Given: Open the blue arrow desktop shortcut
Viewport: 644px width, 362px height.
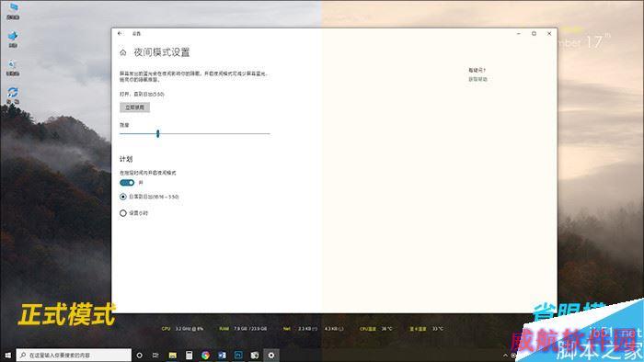Looking at the screenshot, I should click(x=13, y=40).
